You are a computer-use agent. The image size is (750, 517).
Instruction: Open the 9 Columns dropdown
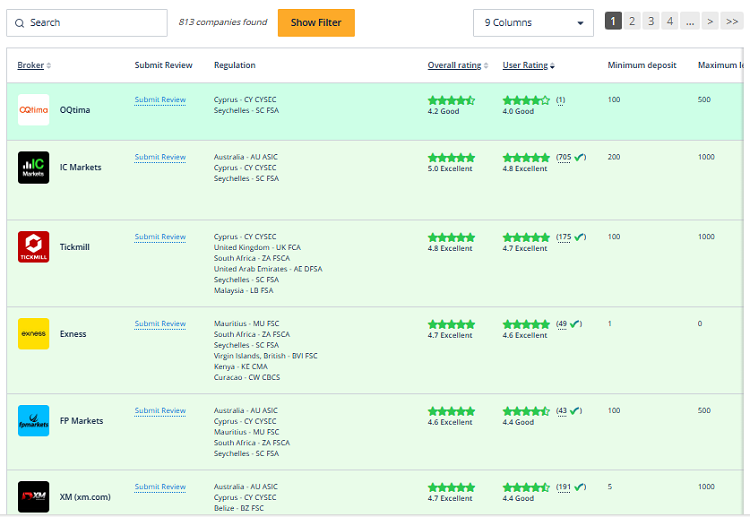click(x=533, y=23)
